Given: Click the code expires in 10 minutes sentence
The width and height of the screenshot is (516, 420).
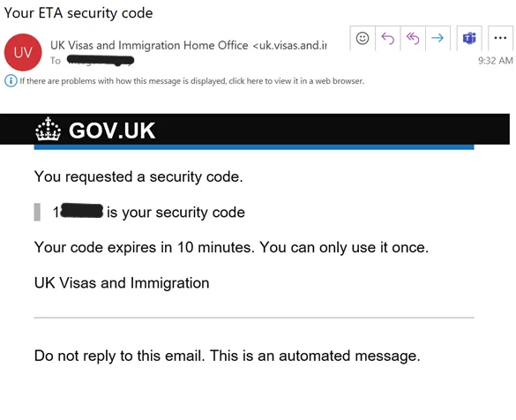Looking at the screenshot, I should tap(231, 248).
